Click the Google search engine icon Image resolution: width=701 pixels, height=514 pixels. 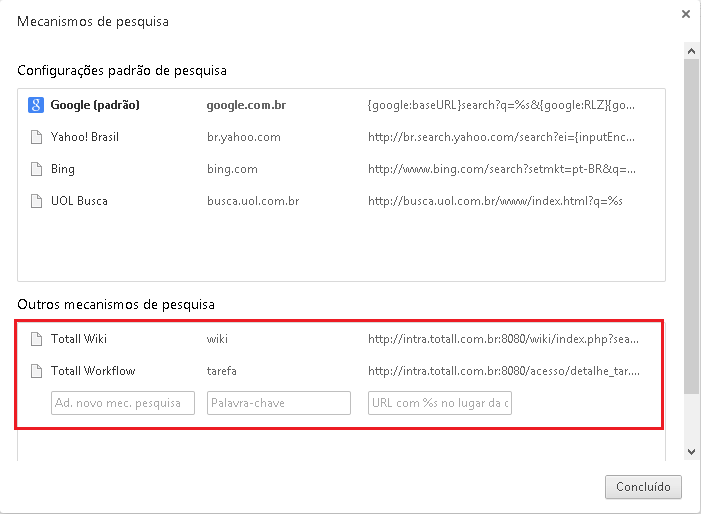click(36, 105)
